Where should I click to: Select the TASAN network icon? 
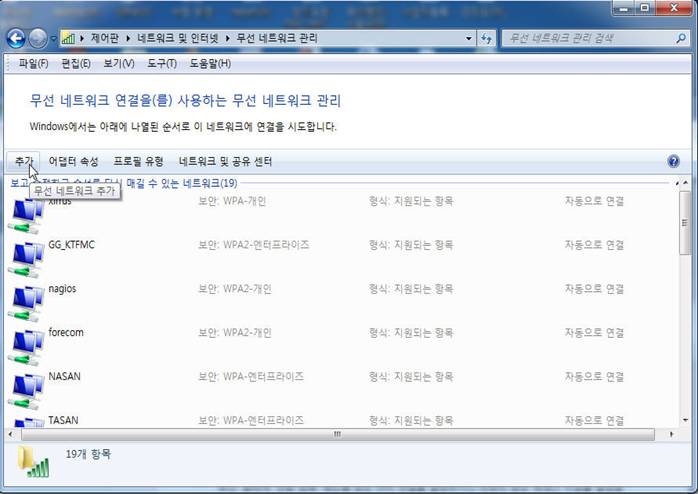28,422
